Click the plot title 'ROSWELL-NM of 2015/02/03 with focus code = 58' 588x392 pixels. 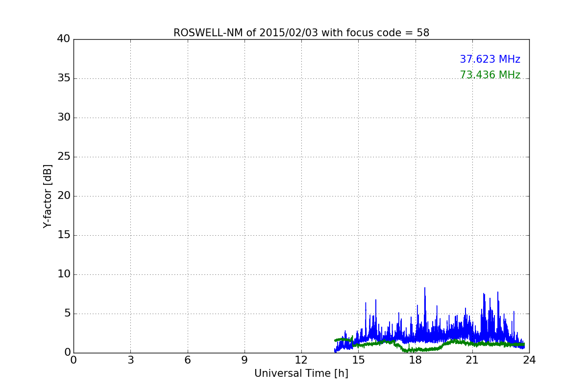tap(301, 33)
